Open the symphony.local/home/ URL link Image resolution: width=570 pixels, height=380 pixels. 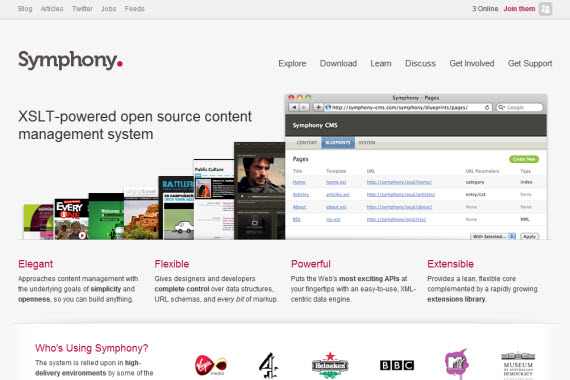click(399, 182)
